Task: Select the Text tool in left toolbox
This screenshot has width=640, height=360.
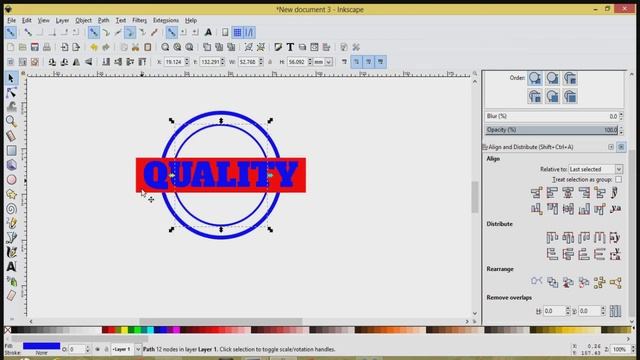Action: (x=11, y=267)
